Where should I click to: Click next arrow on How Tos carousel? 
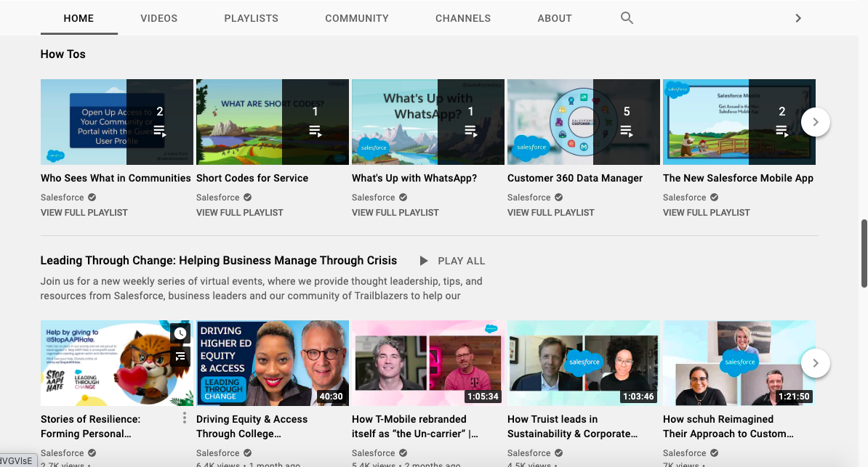coord(816,122)
